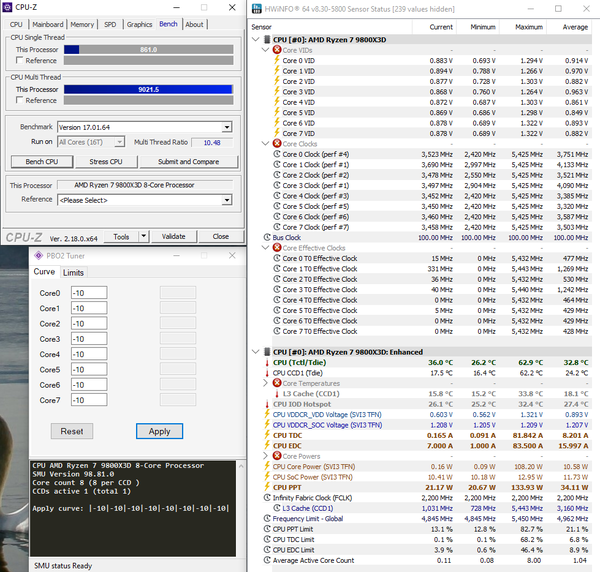Click chip icon of first CPU [#0] header
The image size is (600, 572).
pyautogui.click(x=267, y=39)
